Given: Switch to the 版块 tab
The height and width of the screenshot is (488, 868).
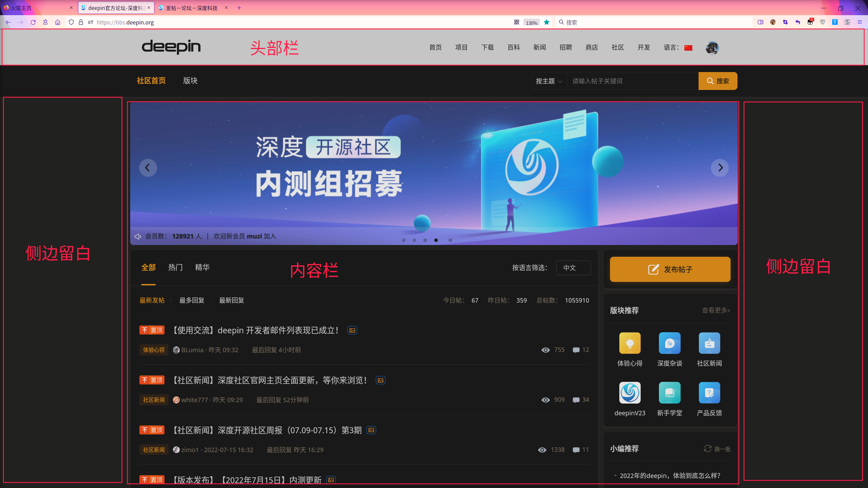Looking at the screenshot, I should pos(190,80).
